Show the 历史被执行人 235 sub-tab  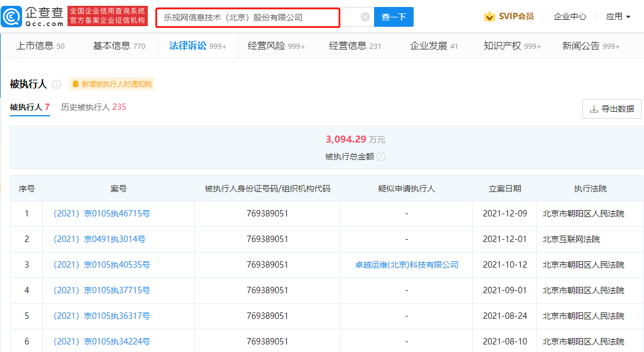click(x=93, y=107)
